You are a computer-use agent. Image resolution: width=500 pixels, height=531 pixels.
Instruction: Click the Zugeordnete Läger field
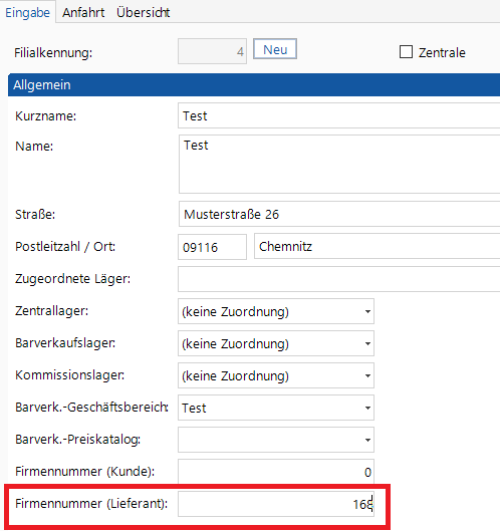tap(339, 279)
